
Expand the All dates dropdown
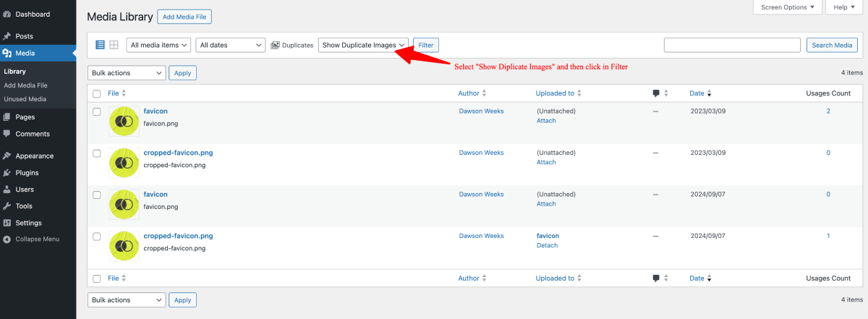[x=230, y=45]
